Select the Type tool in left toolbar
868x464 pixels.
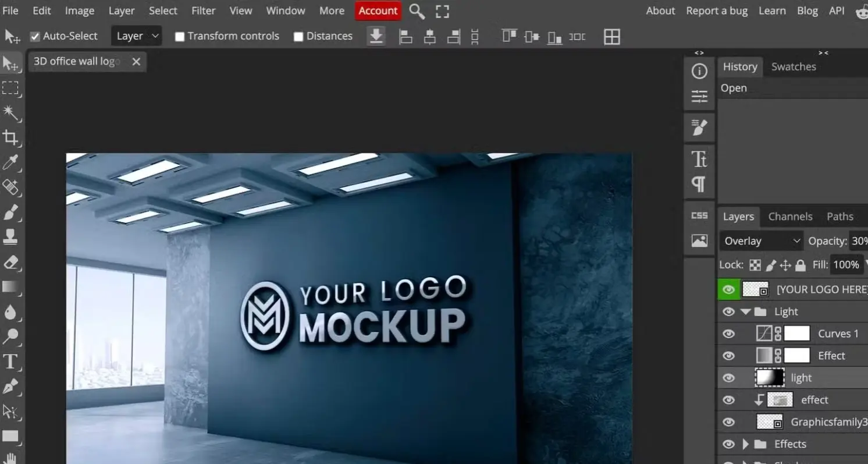click(x=10, y=362)
